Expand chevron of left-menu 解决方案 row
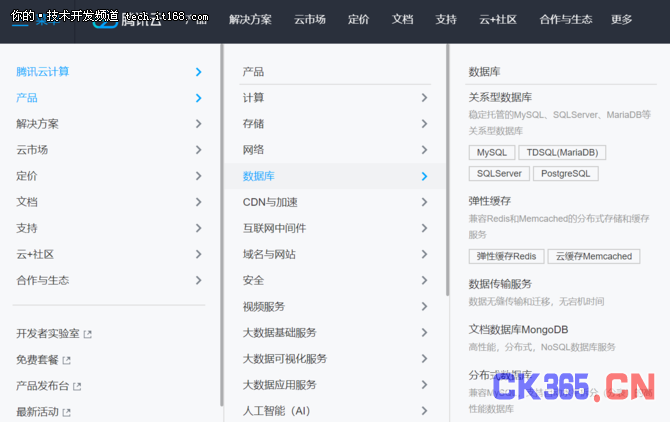 click(198, 124)
